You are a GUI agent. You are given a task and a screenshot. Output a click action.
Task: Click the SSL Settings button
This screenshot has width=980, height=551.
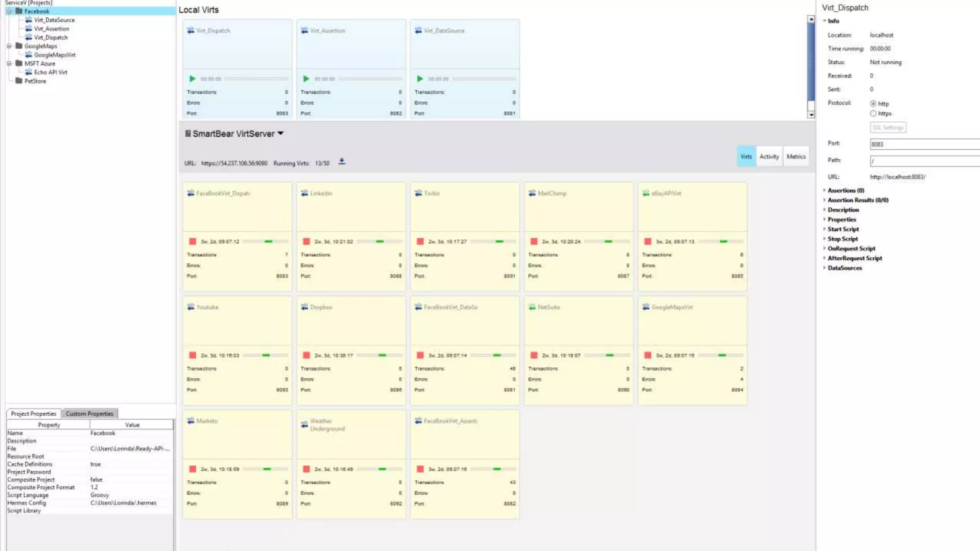click(x=888, y=128)
